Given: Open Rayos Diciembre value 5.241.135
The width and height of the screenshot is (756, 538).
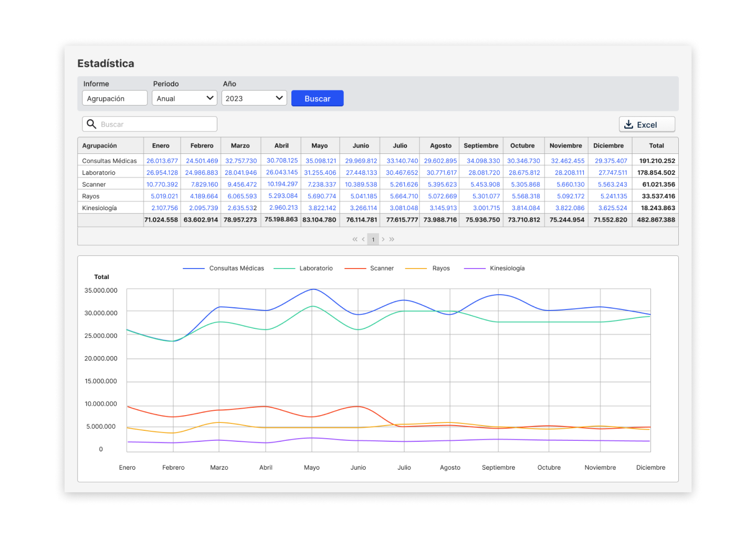Looking at the screenshot, I should 614,196.
